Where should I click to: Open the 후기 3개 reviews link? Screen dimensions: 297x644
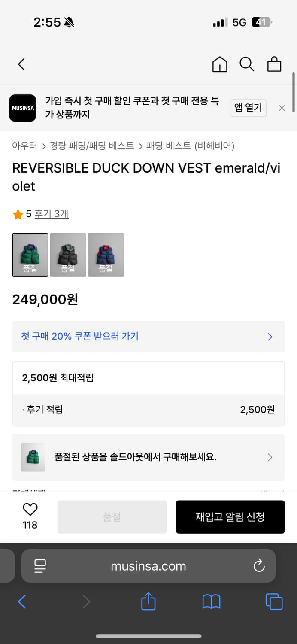(x=52, y=213)
